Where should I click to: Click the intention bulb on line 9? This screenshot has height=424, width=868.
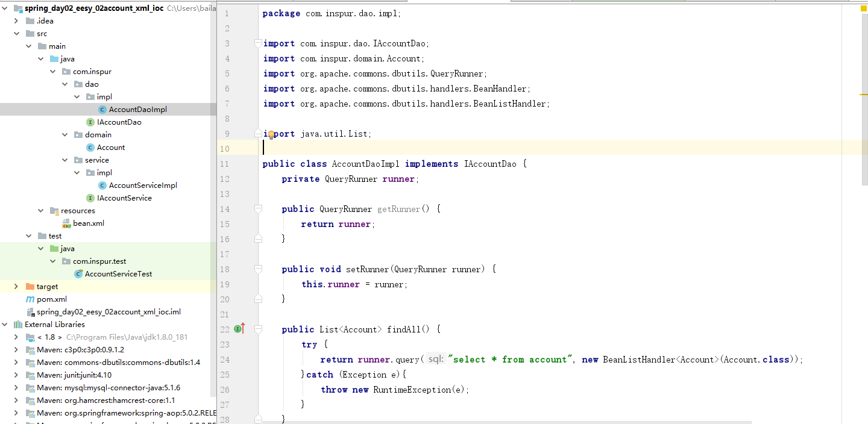click(x=271, y=134)
